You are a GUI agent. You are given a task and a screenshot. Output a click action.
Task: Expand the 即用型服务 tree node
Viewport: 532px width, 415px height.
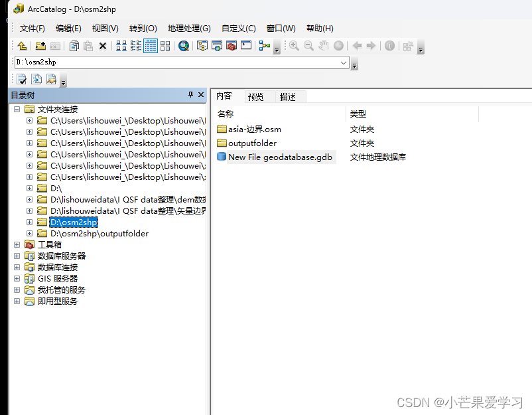coord(17,301)
